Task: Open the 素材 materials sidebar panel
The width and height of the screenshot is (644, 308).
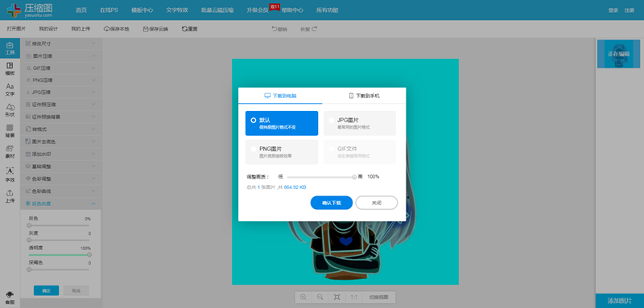Action: [10, 152]
